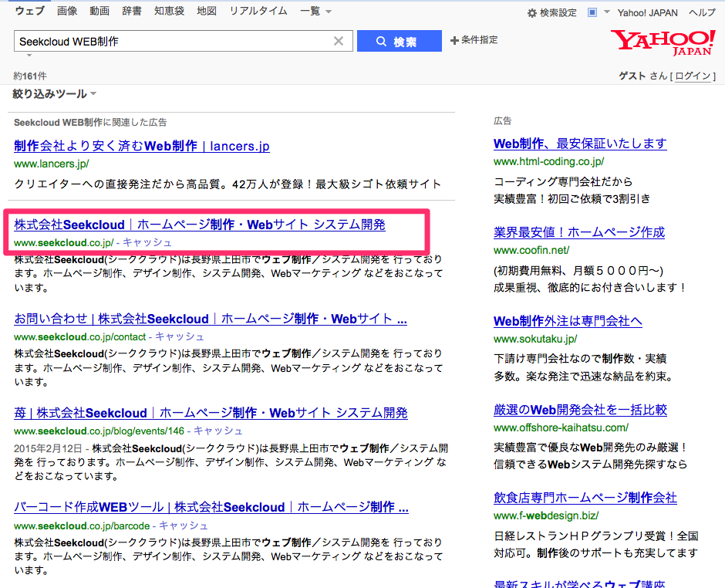Click the blue 検索 search button
725x588 pixels.
[x=399, y=41]
